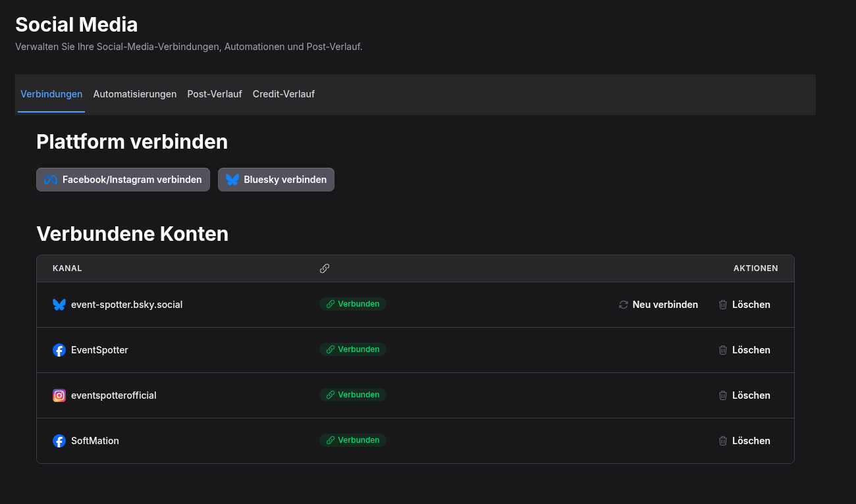Switch to the Automatisierungen tab
This screenshot has height=504, width=856.
[x=135, y=93]
